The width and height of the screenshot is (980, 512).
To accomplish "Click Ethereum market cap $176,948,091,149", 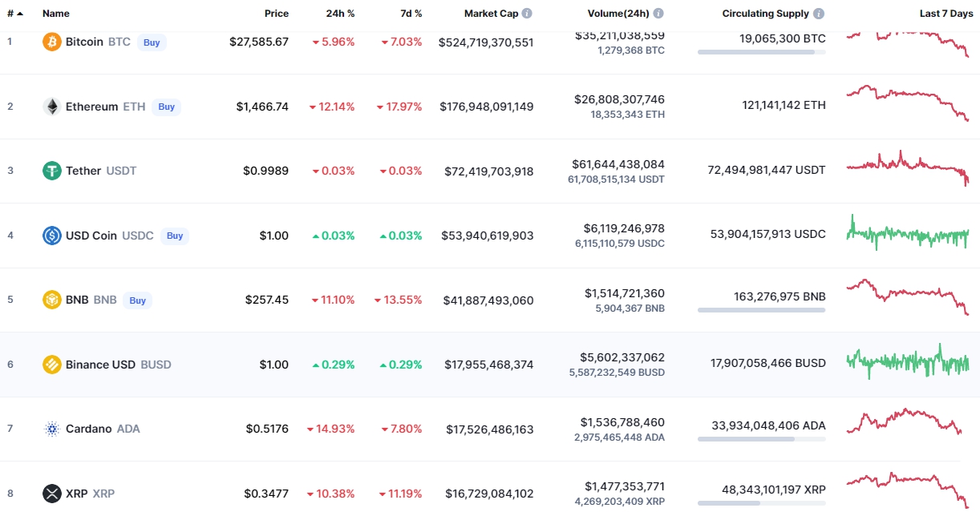I will click(x=486, y=107).
